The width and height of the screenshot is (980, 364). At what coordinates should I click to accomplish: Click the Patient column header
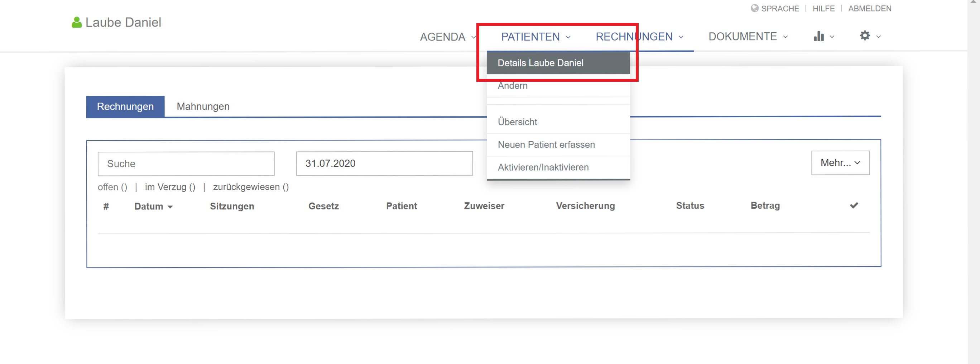click(402, 206)
